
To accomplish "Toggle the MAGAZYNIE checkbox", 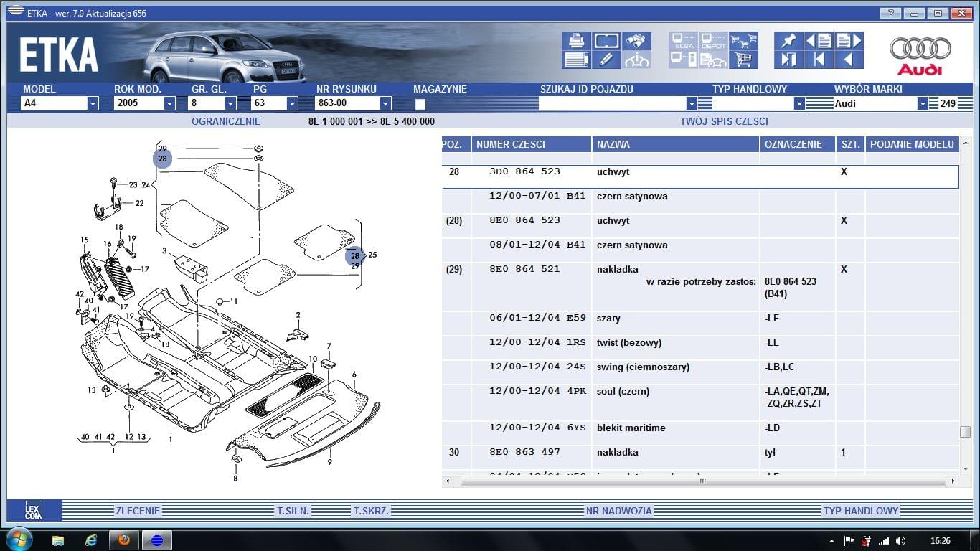I will [x=420, y=104].
